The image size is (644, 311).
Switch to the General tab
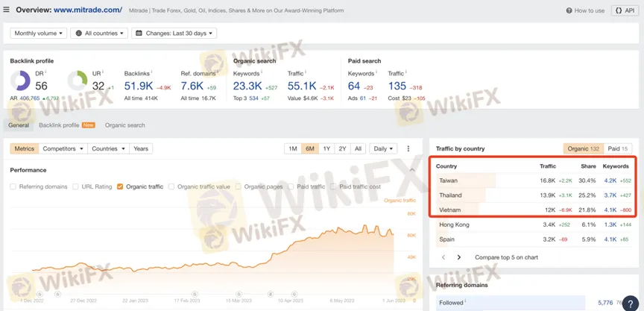click(19, 125)
